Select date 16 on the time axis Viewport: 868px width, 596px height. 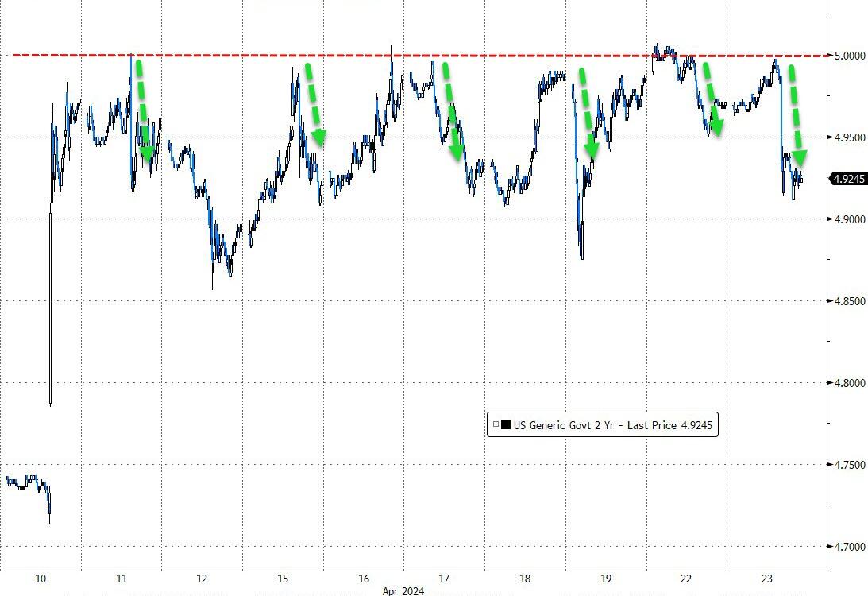pos(363,579)
